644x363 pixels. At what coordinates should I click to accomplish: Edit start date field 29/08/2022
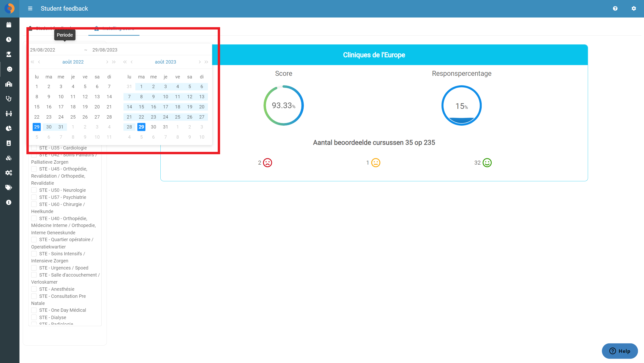click(55, 50)
